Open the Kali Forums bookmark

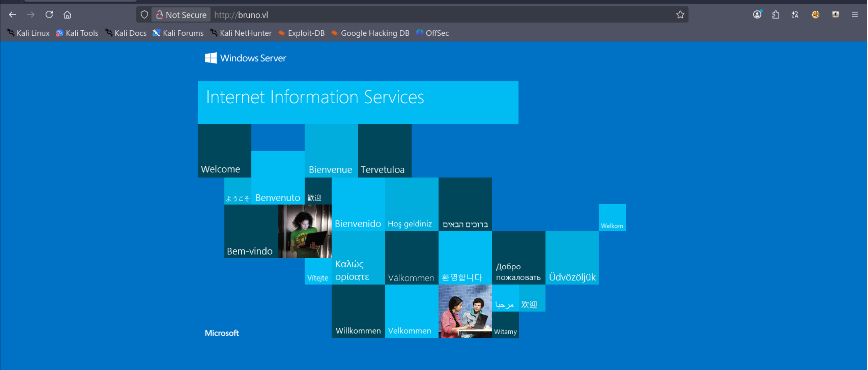[x=178, y=33]
